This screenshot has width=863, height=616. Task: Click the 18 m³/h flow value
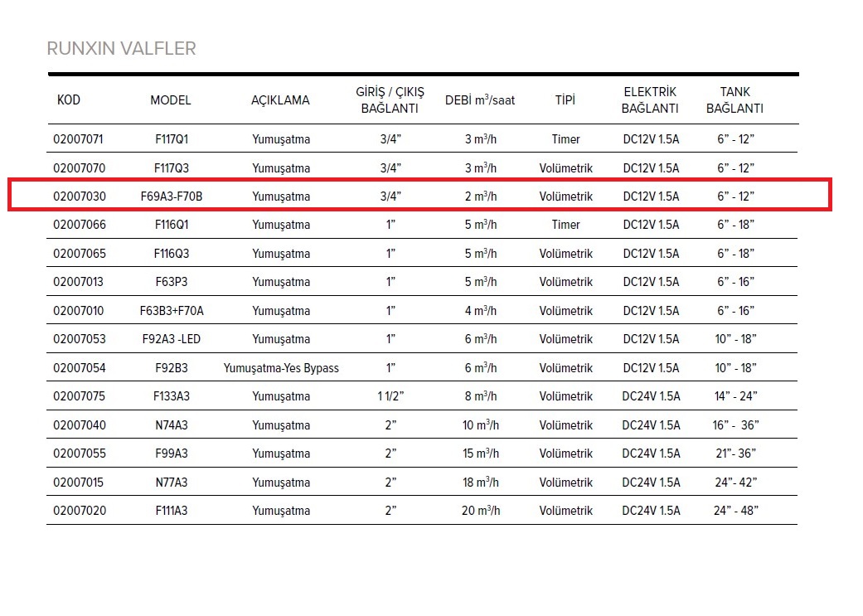(x=481, y=483)
